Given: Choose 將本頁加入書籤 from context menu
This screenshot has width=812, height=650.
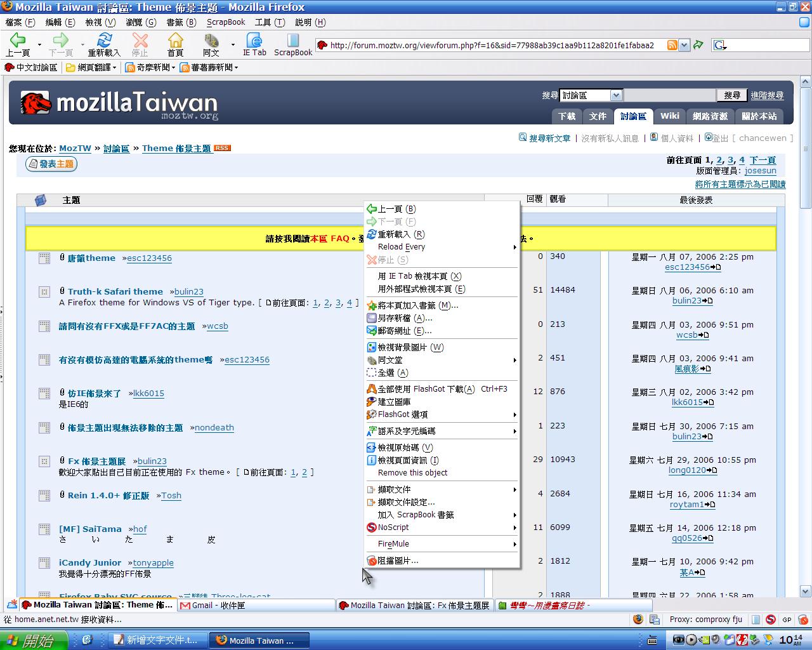Looking at the screenshot, I should pos(442,305).
